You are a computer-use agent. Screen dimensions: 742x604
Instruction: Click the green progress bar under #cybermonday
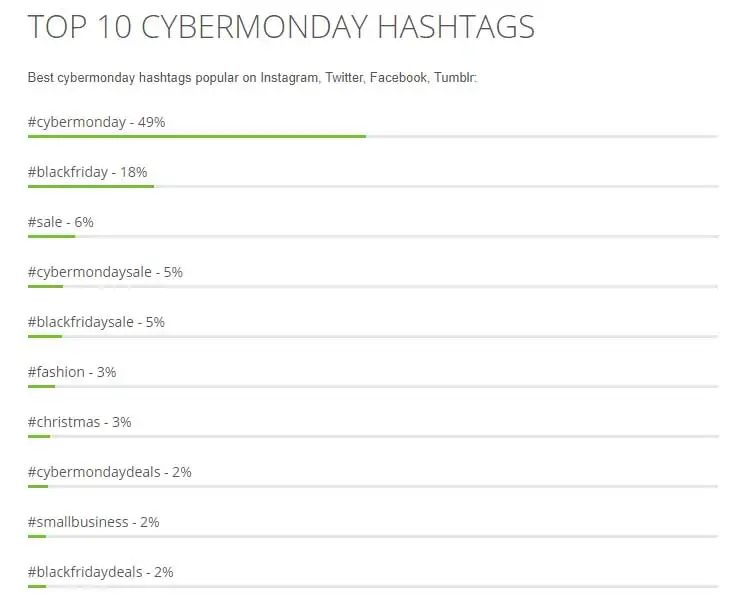pos(197,136)
